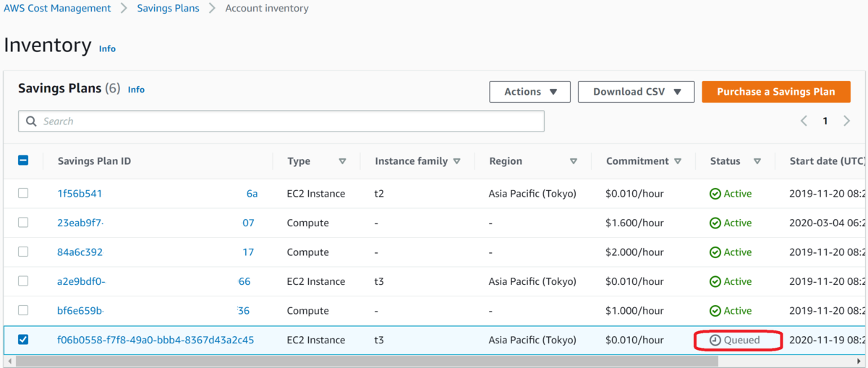Sort by Commitment column arrow
The height and width of the screenshot is (368, 868).
(678, 161)
